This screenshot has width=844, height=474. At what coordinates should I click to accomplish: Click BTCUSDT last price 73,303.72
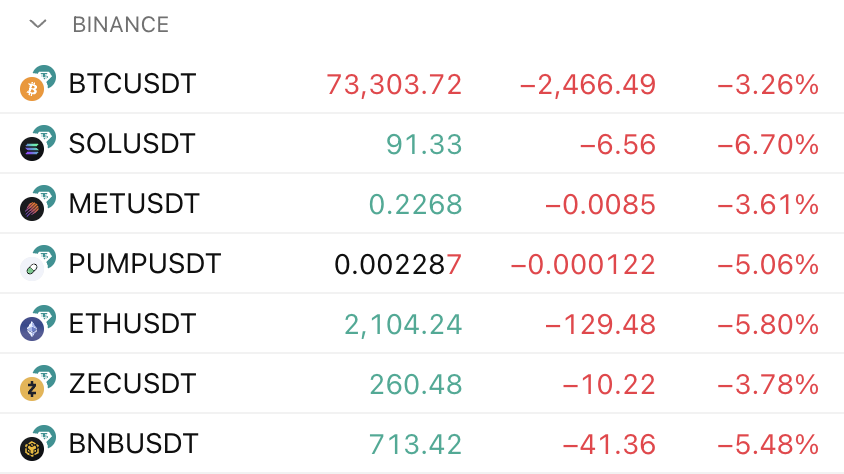(x=394, y=84)
